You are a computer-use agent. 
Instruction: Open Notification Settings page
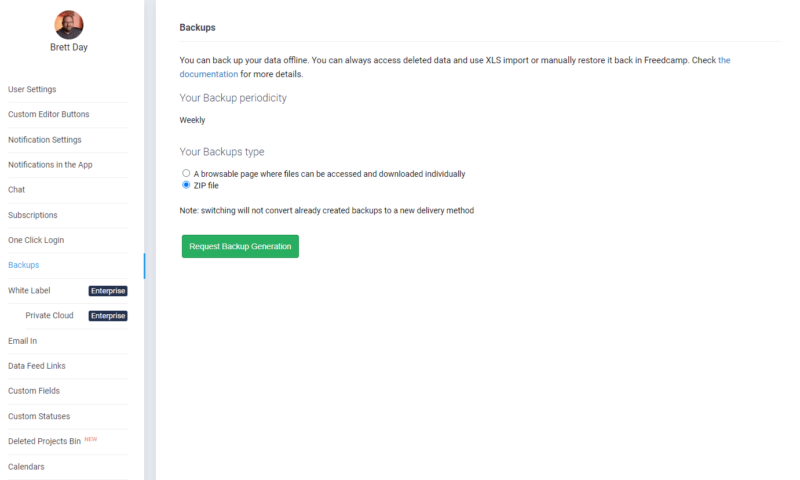(x=45, y=140)
